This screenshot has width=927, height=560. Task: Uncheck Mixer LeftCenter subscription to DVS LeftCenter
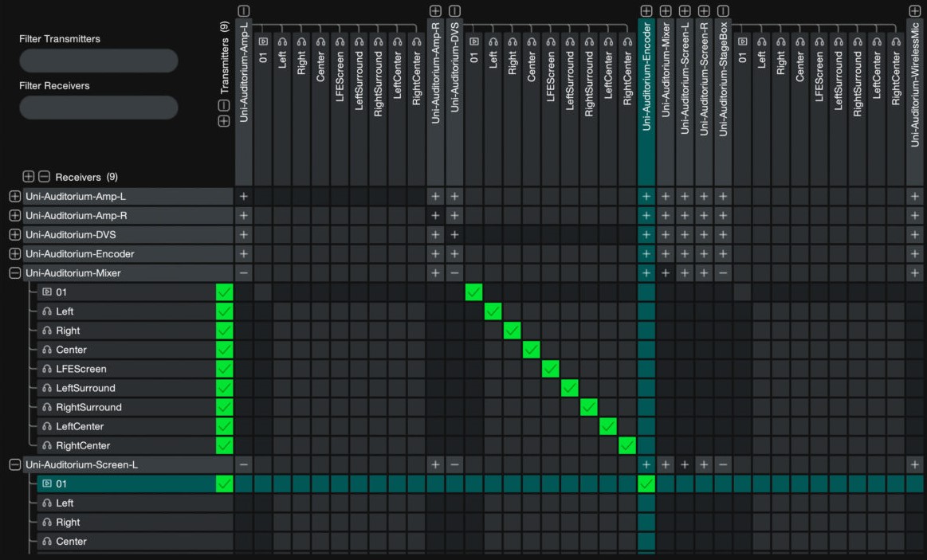click(x=607, y=426)
